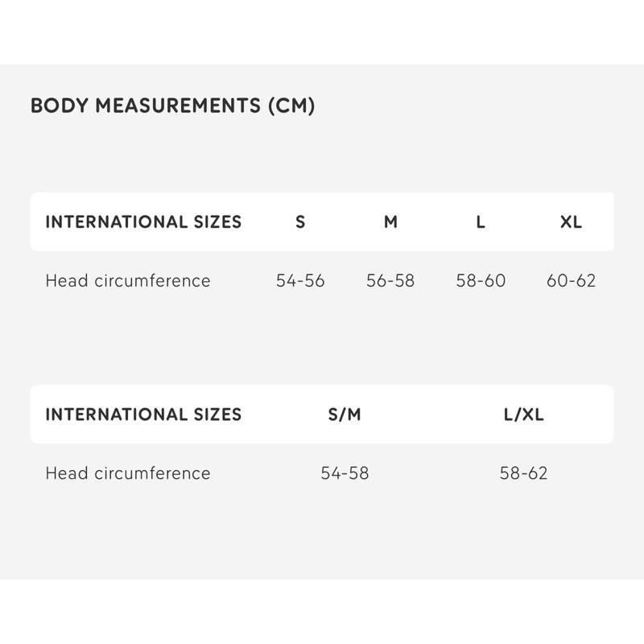The width and height of the screenshot is (644, 644).
Task: Click white header row of second table
Action: 322,415
